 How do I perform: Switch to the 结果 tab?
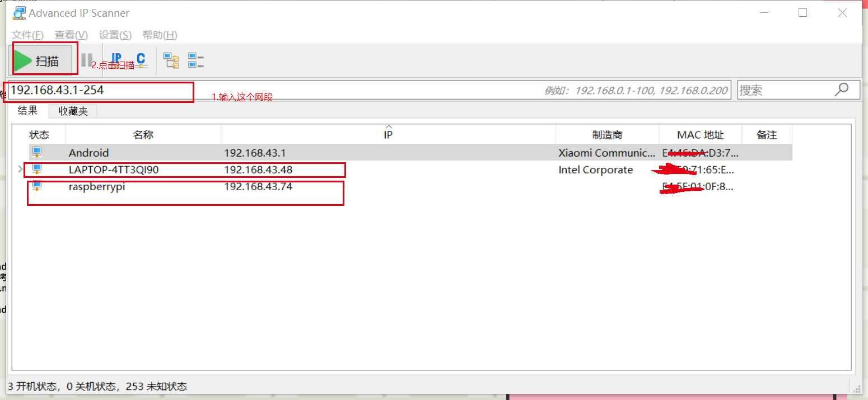(27, 111)
